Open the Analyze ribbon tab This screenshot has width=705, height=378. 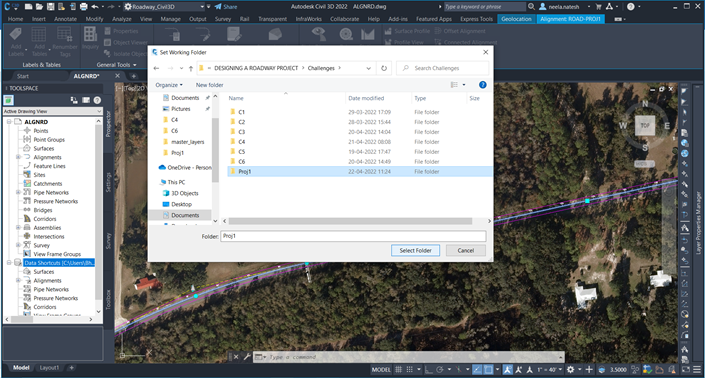[121, 19]
